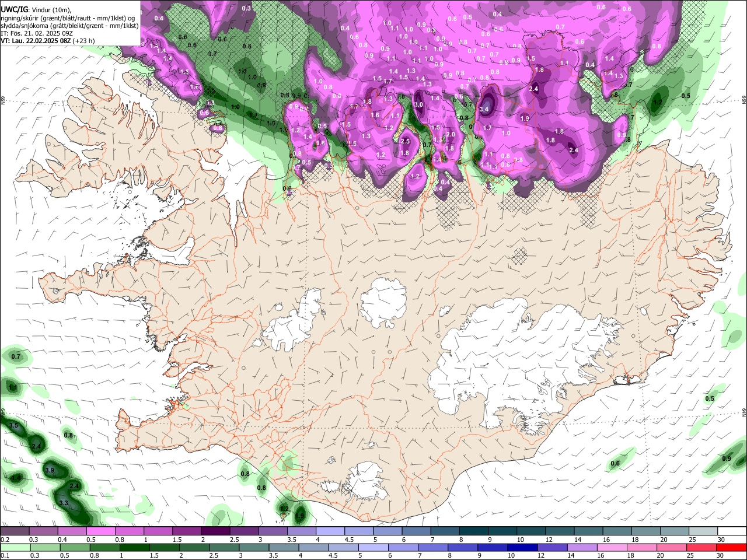Click the pale green 0.1–0.3 rain legend swatch
The height and width of the screenshot is (560, 747).
pyautogui.click(x=14, y=548)
